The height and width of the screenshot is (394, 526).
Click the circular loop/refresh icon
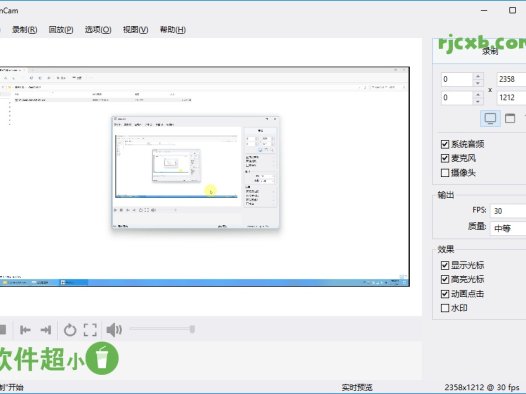point(70,330)
